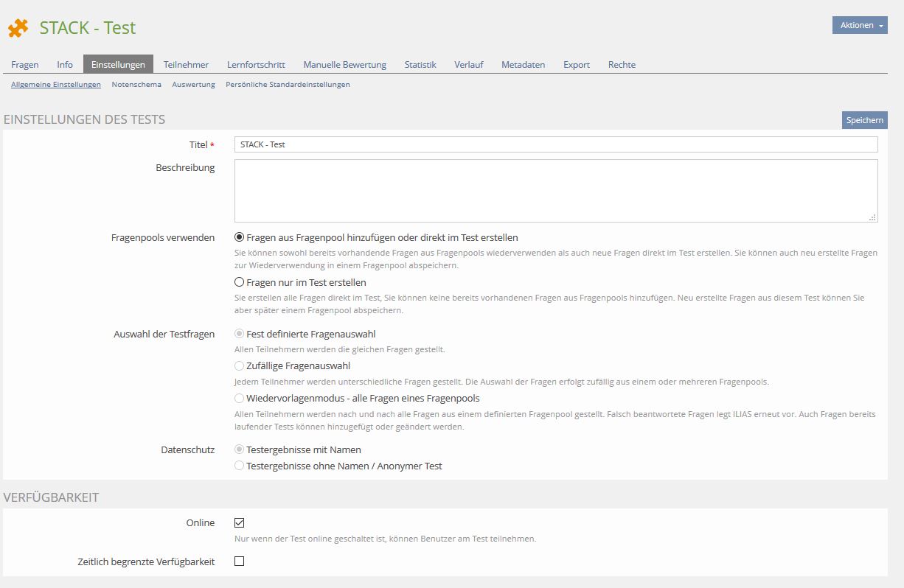Viewport: 904px width, 588px height.
Task: Uncheck the Online checkbox
Action: click(239, 522)
